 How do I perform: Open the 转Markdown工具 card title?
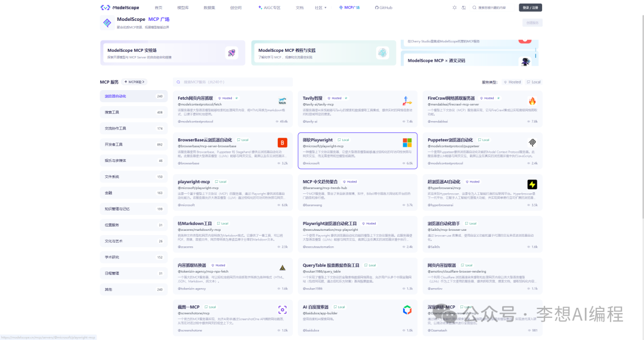click(x=194, y=223)
